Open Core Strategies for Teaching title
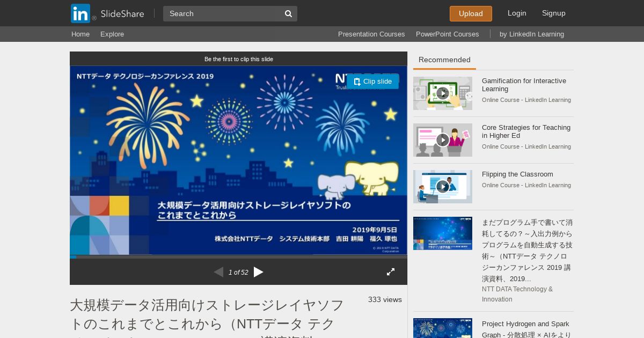The height and width of the screenshot is (338, 644). coord(526,131)
